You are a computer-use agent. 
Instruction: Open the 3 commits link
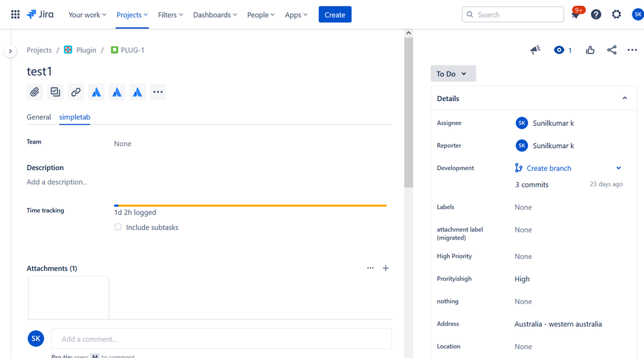pos(532,185)
